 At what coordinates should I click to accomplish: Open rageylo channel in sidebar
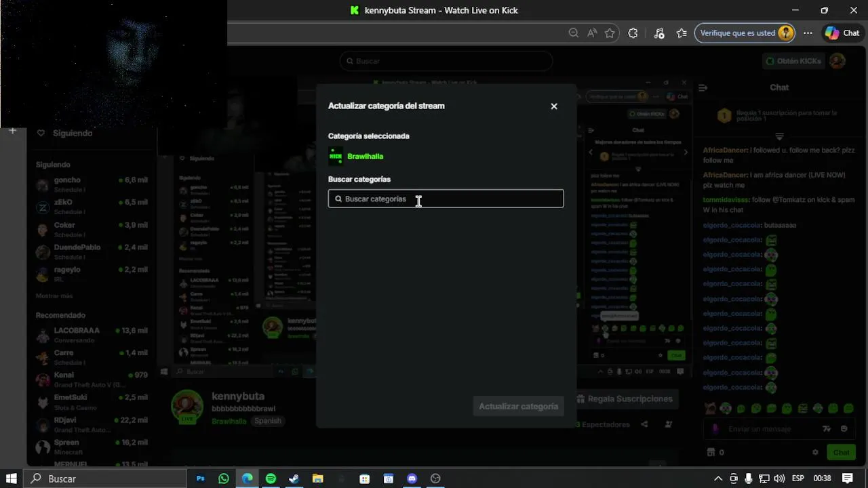click(92, 274)
